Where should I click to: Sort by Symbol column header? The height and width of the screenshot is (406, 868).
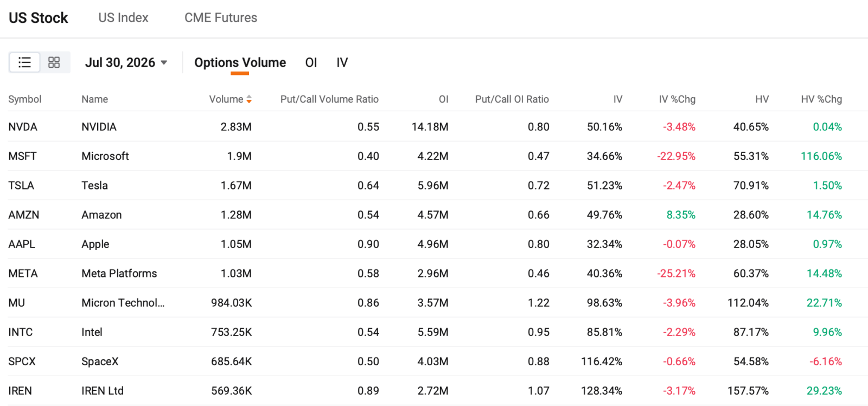[x=25, y=99]
